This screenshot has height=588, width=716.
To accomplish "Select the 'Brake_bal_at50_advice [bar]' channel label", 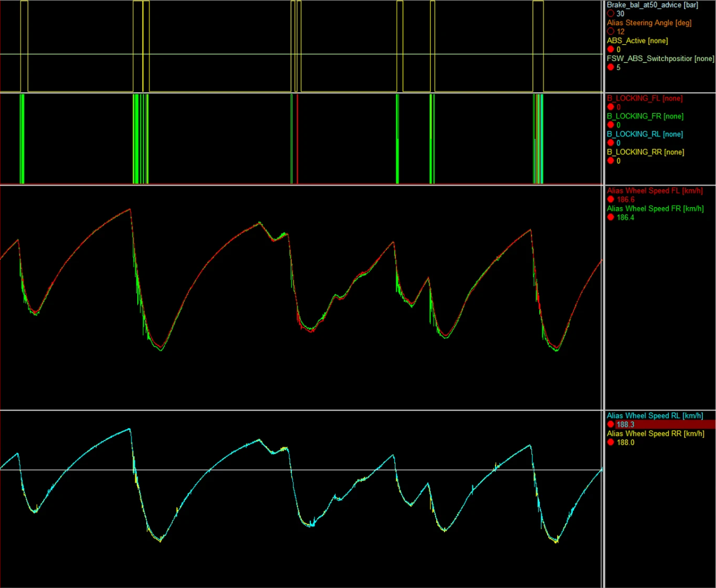I will tap(652, 5).
